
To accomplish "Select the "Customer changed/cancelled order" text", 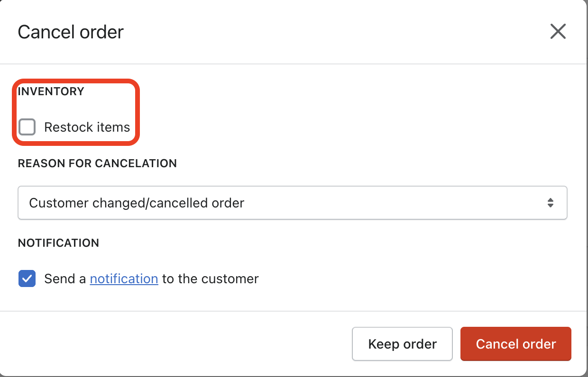I will 137,203.
